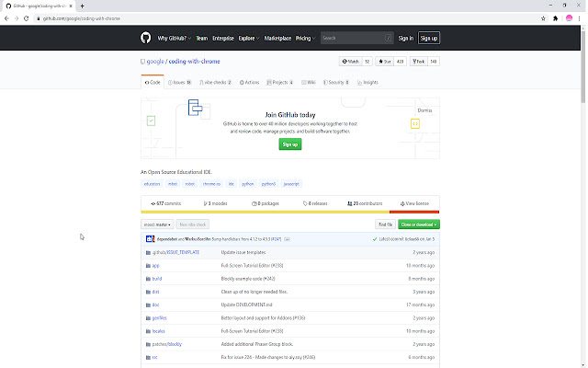Open the app folder
The width and height of the screenshot is (588, 368).
(155, 265)
